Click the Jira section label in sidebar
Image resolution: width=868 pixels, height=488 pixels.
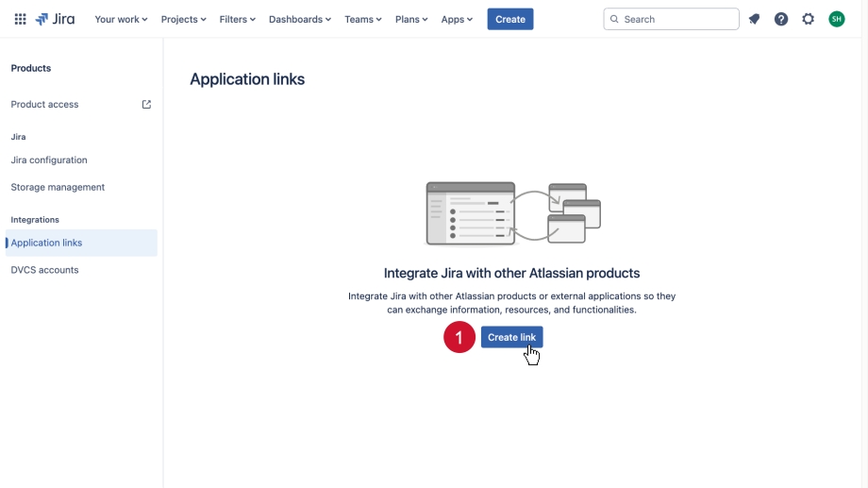18,136
